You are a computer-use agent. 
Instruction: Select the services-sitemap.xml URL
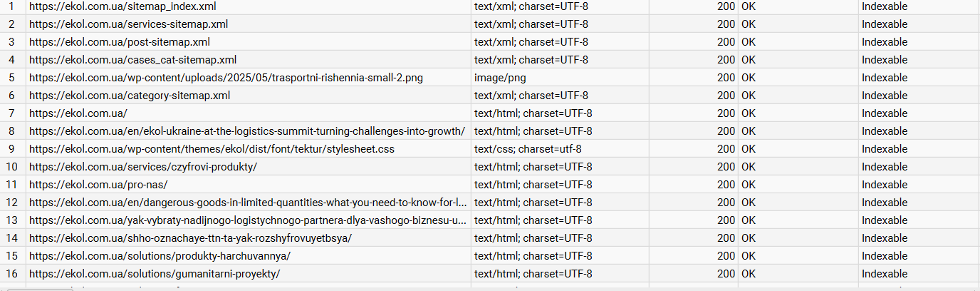tap(128, 24)
